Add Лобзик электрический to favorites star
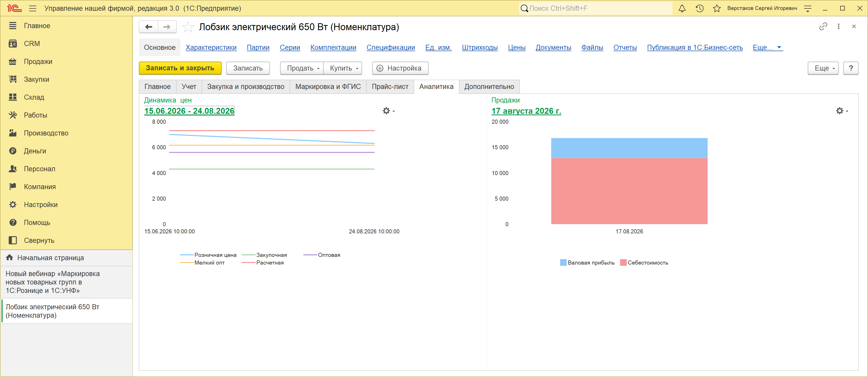This screenshot has height=377, width=868. click(188, 27)
